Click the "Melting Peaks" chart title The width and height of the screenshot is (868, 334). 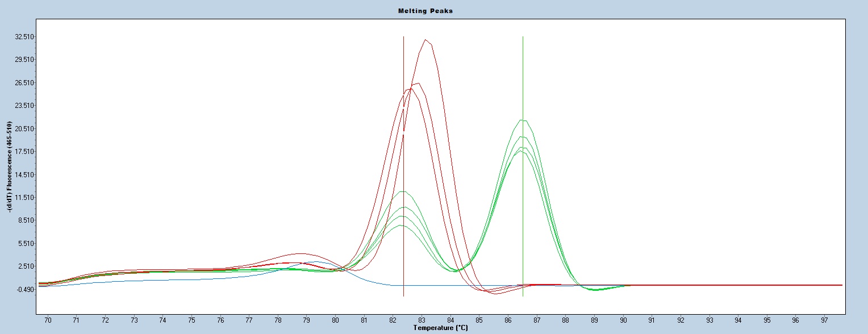(x=433, y=11)
